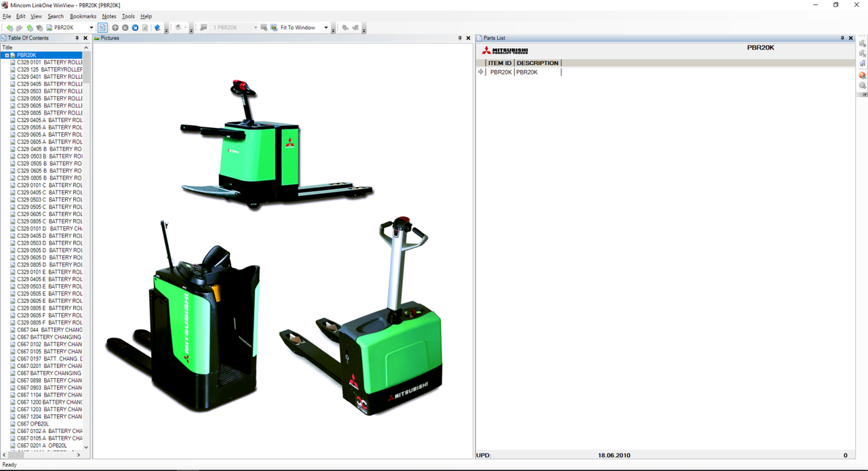Select 'C329 0405 A BATTERY ROL' tree entry
Viewport: 868px width, 471px height.
(x=50, y=121)
